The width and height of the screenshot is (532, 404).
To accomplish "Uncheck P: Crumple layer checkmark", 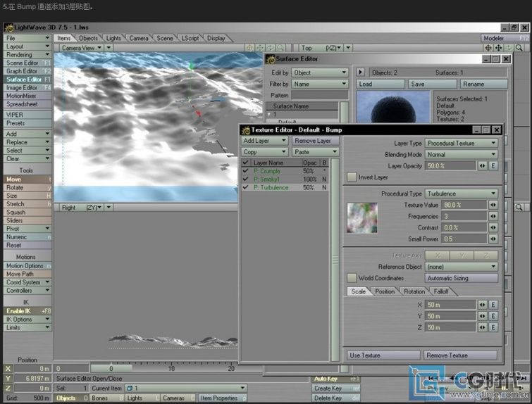I will (x=246, y=171).
